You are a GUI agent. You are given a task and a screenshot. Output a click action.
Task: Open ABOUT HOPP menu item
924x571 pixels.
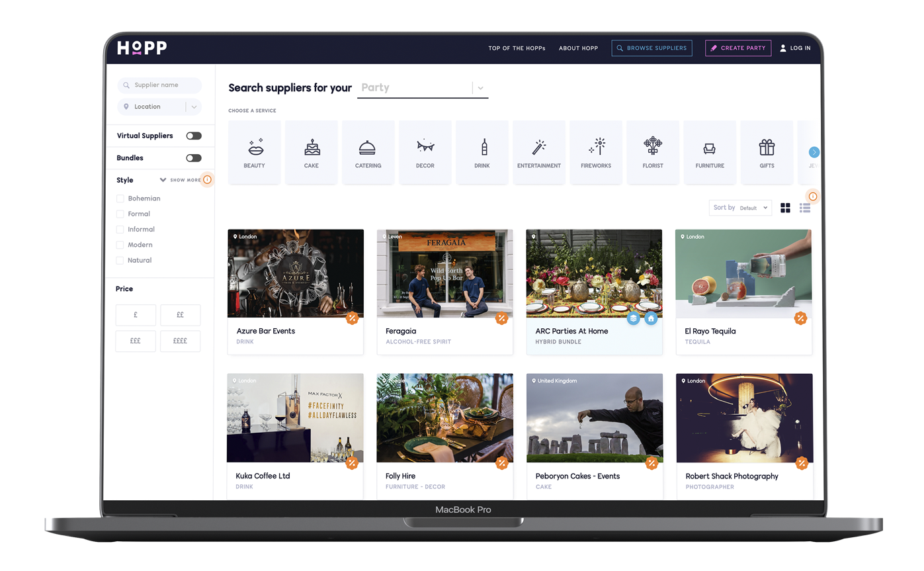pyautogui.click(x=578, y=48)
